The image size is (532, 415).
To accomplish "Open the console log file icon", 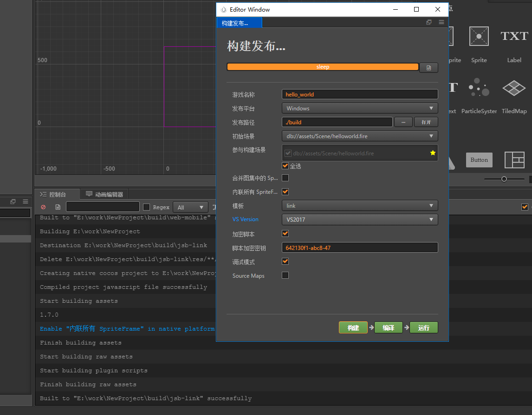I will pos(58,207).
